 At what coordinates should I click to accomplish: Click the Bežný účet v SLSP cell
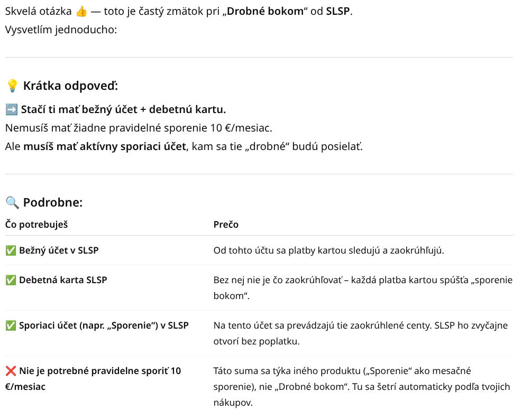(x=59, y=250)
